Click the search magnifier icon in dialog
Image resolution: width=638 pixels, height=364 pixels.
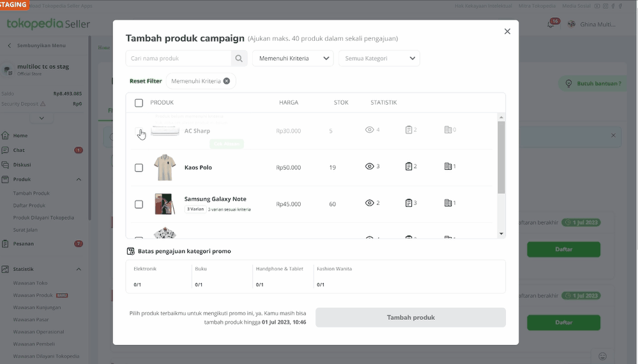click(x=239, y=59)
